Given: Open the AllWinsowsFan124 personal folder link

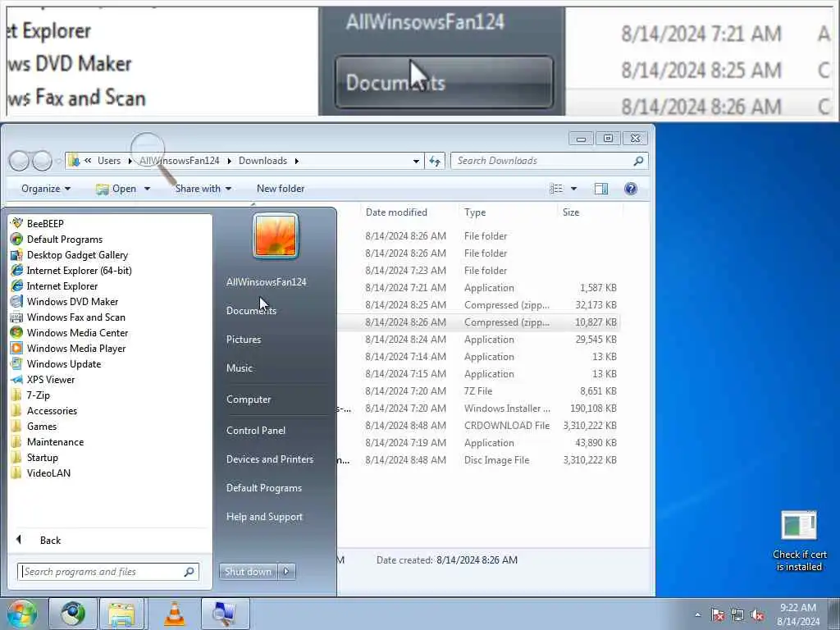Looking at the screenshot, I should 267,282.
